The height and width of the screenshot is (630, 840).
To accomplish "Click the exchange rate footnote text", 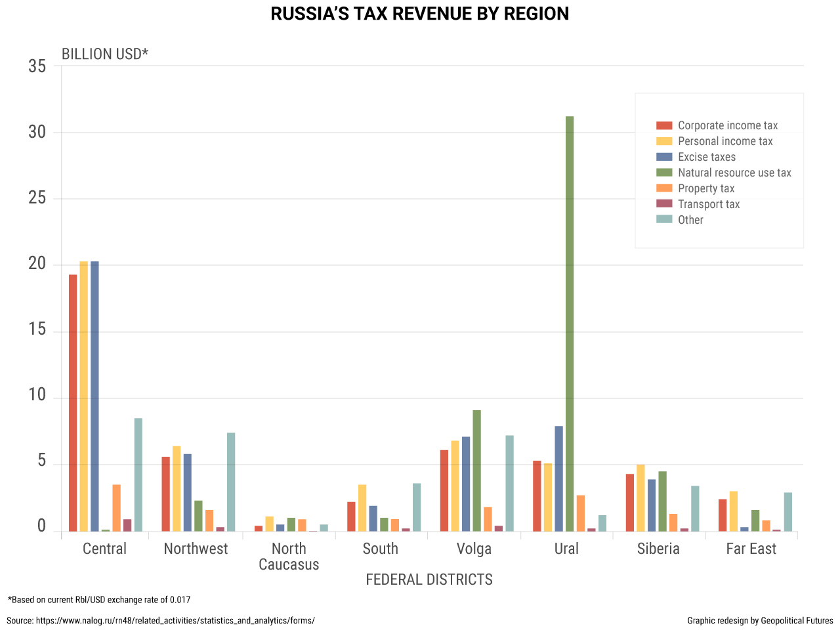I will point(98,599).
